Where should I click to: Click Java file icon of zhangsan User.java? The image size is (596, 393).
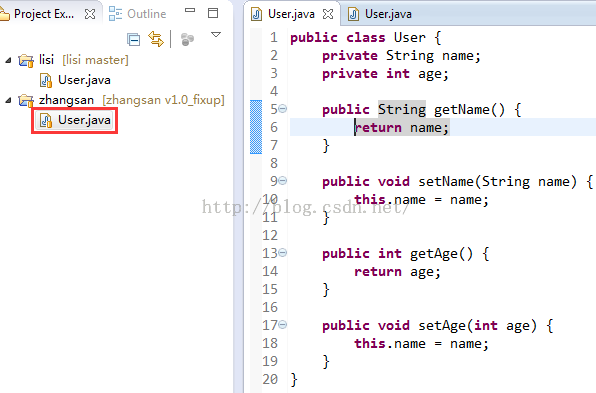[46, 120]
